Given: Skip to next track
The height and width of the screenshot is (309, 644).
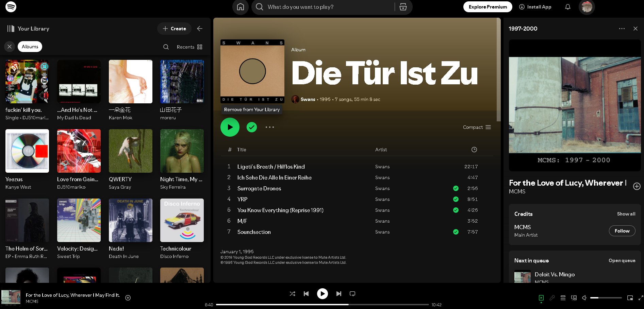Looking at the screenshot, I should point(339,294).
